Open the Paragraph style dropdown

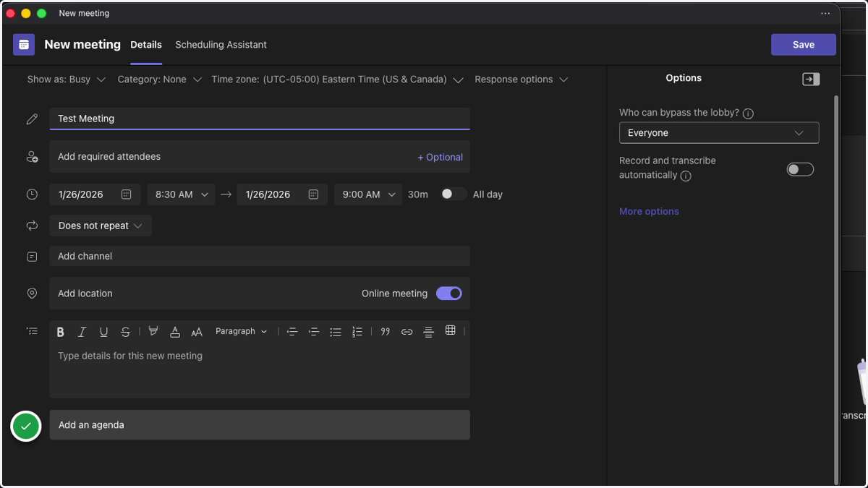point(242,331)
